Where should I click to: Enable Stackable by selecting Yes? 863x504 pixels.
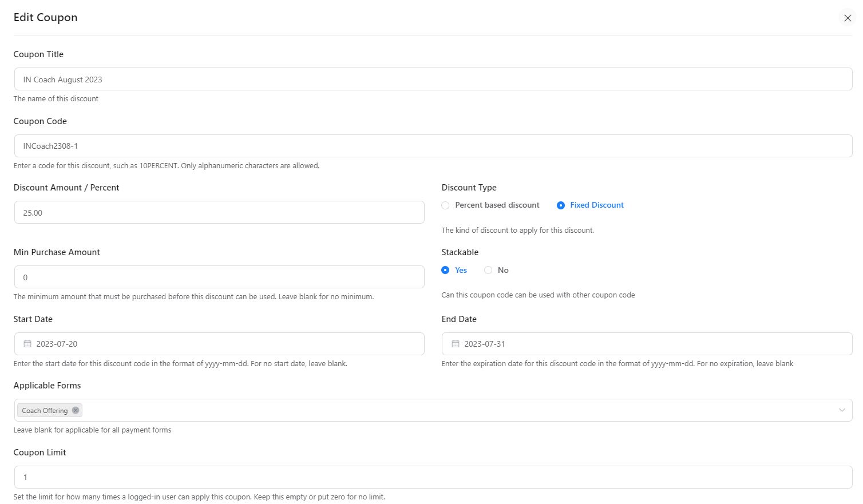(446, 269)
